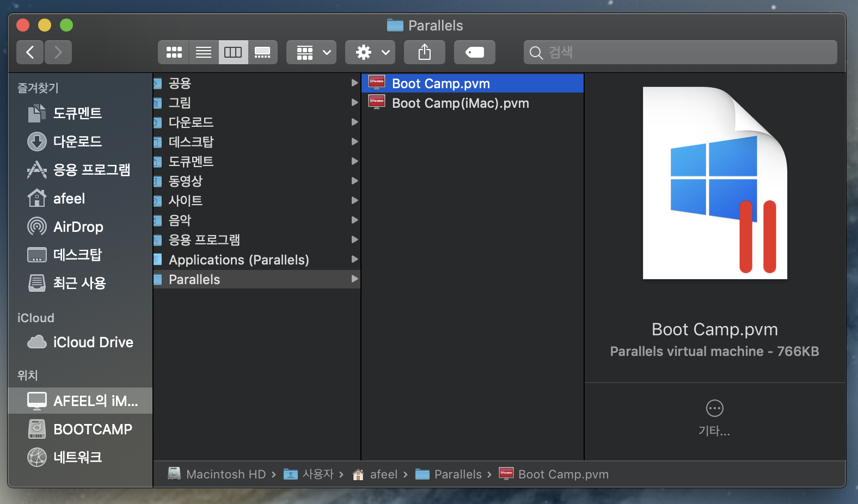Screen dimensions: 858x504
Task: Select the Applications (Parallels) folder name
Action: point(239,260)
